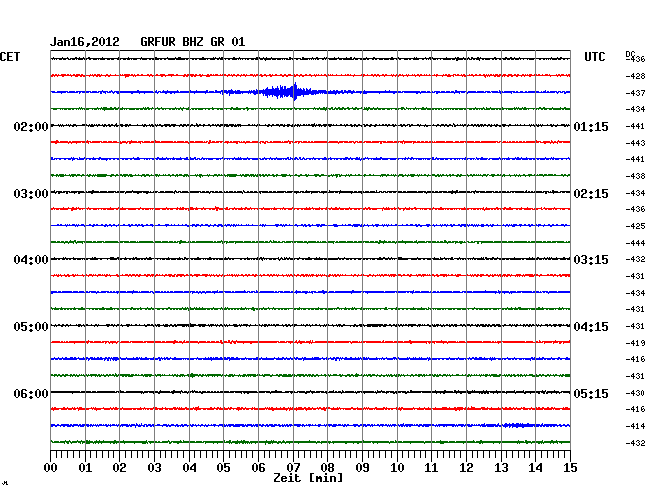Image resolution: width=650 pixels, height=494 pixels.
Task: Click the DC offset value -428
Action: (635, 76)
